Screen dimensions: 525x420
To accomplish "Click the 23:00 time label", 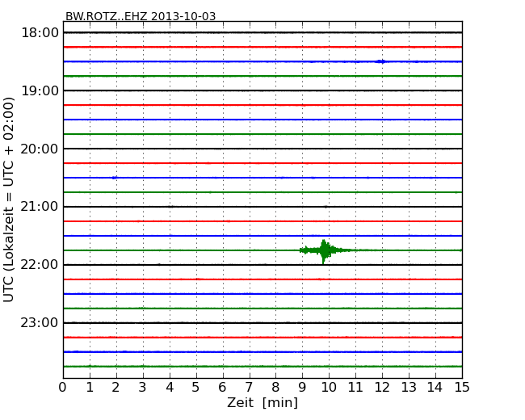I will tap(40, 322).
